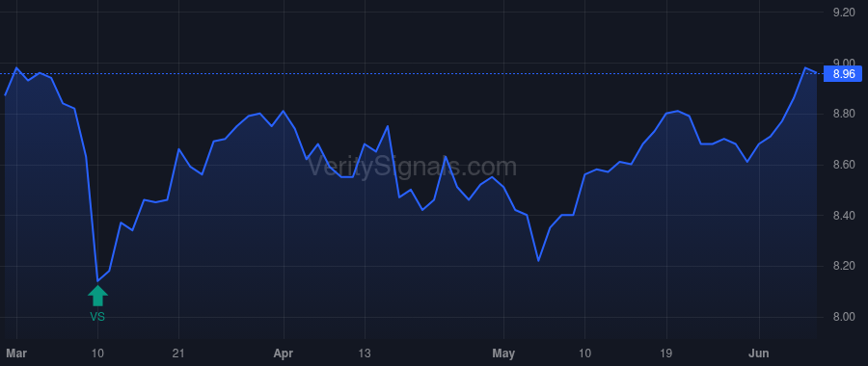Screen dimensions: 868x366
Task: Click the 9.20 price axis label
Action: coord(844,13)
